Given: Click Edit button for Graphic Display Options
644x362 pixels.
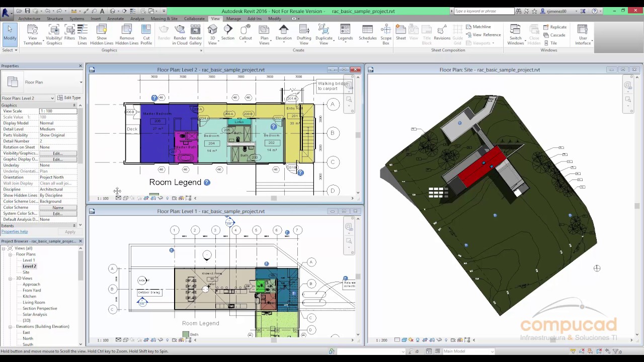Looking at the screenshot, I should pos(57,159).
